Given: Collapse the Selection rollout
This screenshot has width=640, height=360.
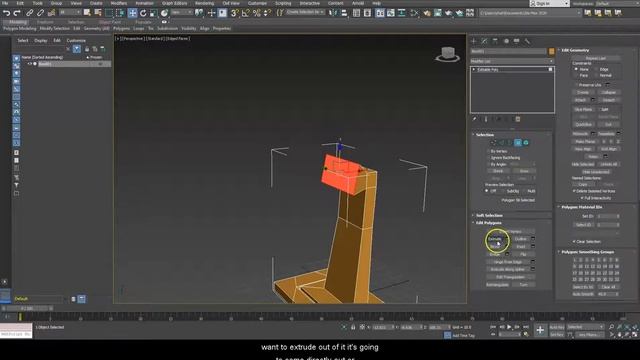Looking at the screenshot, I should tap(484, 135).
